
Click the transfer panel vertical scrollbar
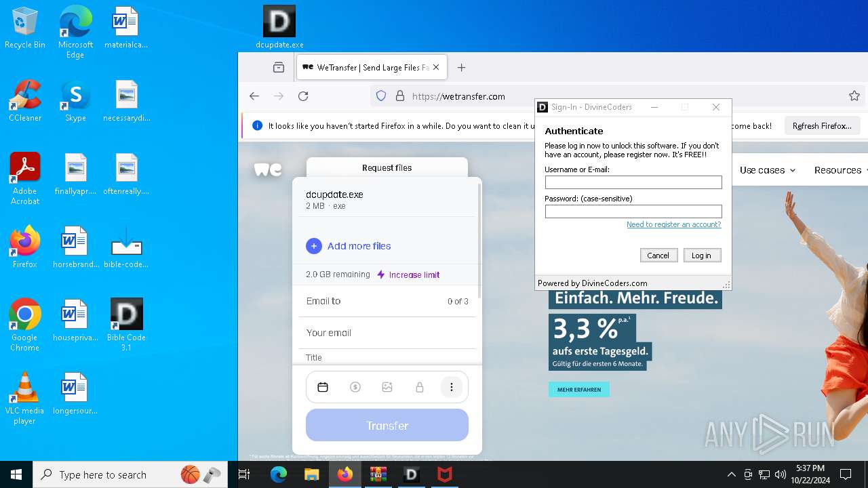479,241
